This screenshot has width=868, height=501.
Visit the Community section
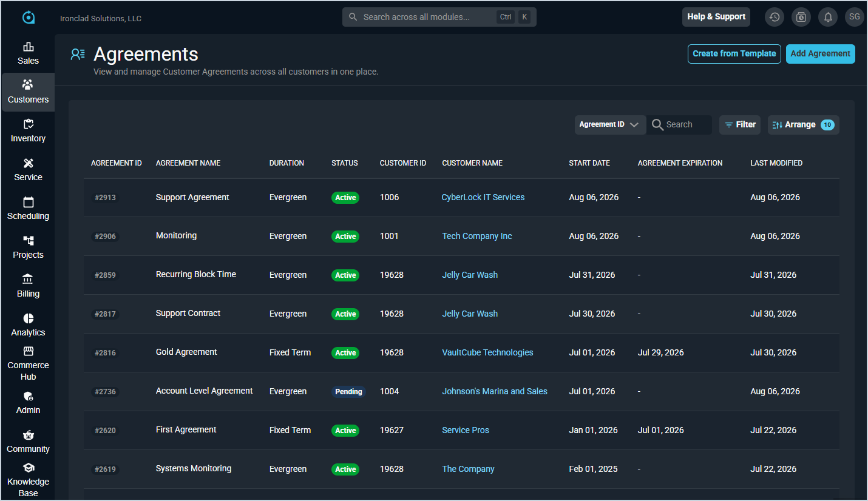pos(28,442)
